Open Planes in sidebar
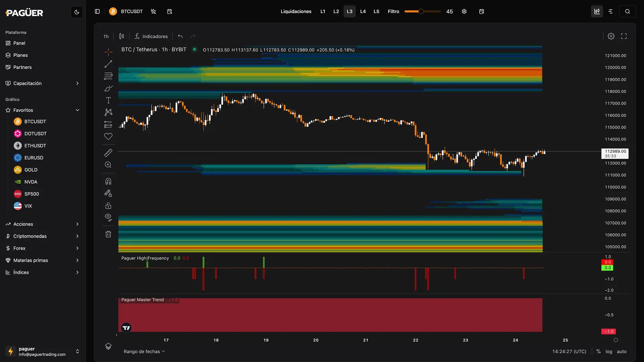644x362 pixels. (42, 55)
